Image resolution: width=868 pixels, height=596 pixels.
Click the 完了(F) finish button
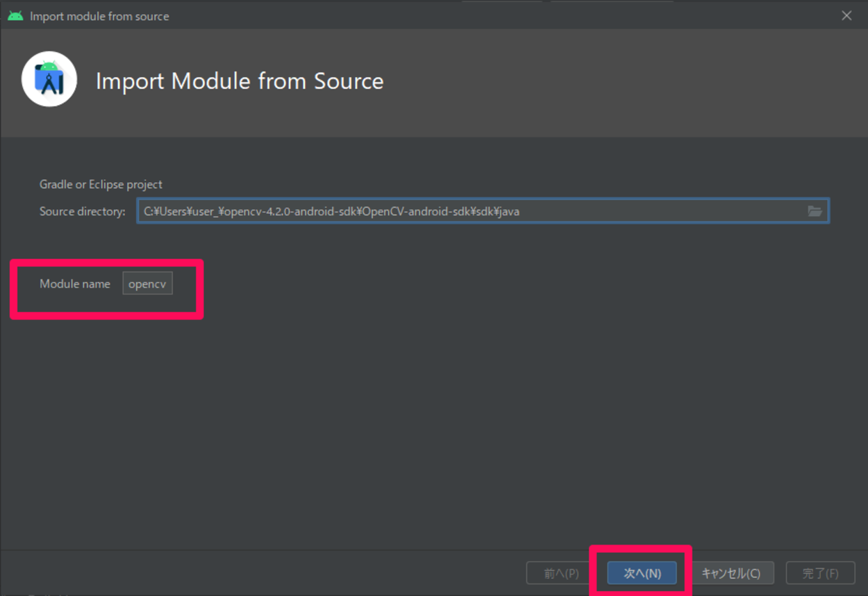pyautogui.click(x=821, y=572)
